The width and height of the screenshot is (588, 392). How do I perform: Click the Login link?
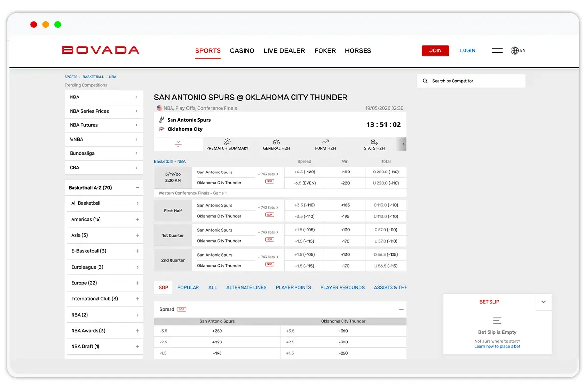(467, 50)
